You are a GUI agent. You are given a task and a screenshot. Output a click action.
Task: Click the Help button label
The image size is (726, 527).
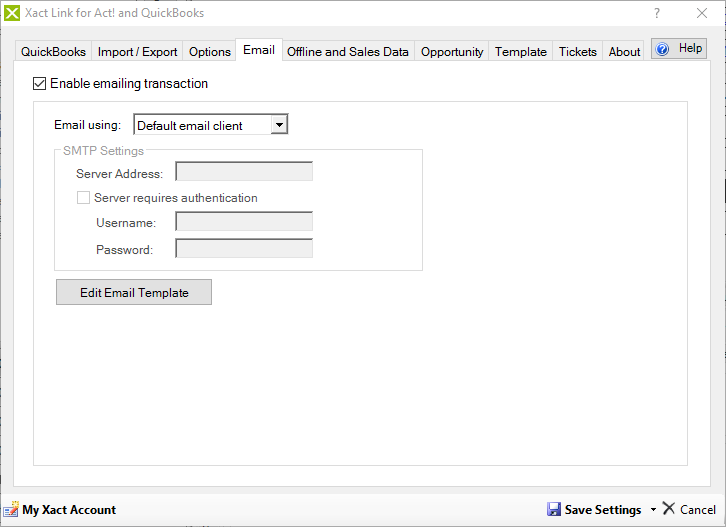690,48
